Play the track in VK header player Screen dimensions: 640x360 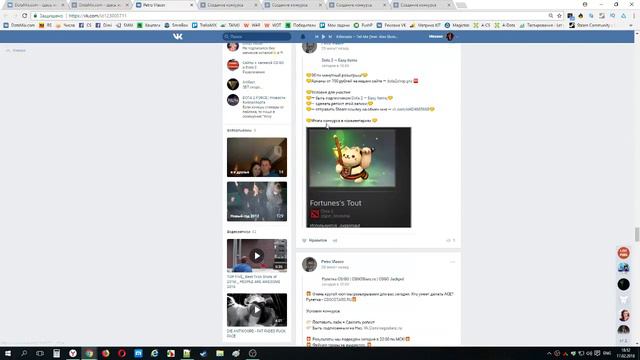[x=323, y=36]
